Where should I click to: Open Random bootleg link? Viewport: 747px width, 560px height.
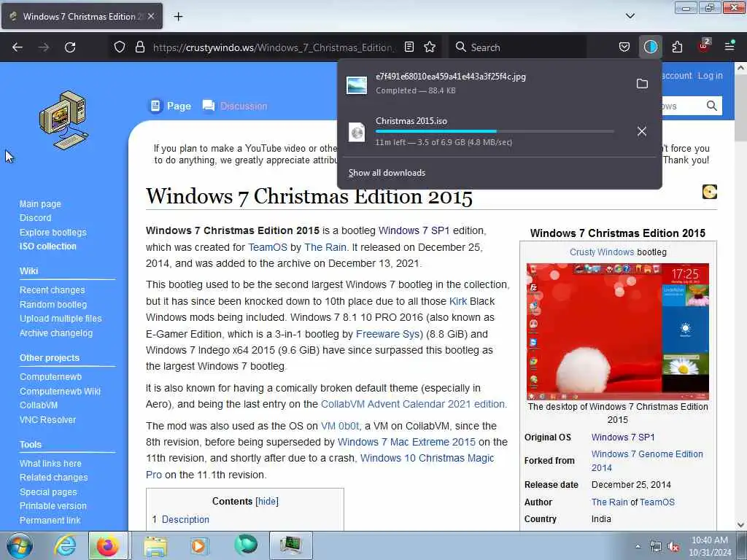point(53,304)
